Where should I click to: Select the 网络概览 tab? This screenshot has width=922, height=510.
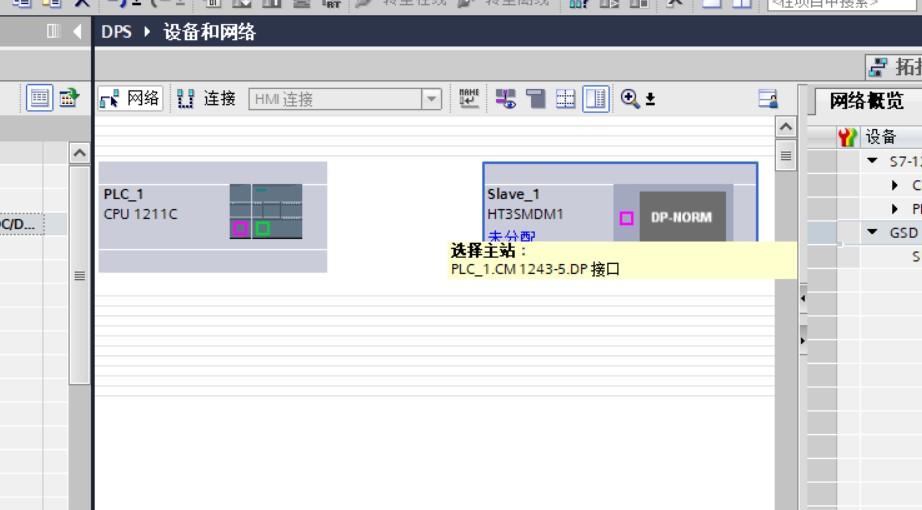pyautogui.click(x=866, y=101)
